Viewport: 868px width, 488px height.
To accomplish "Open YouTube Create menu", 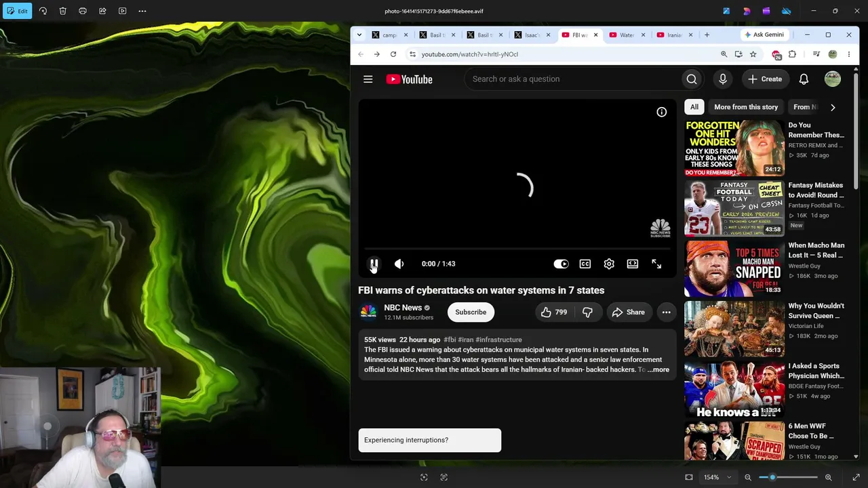I will (765, 79).
